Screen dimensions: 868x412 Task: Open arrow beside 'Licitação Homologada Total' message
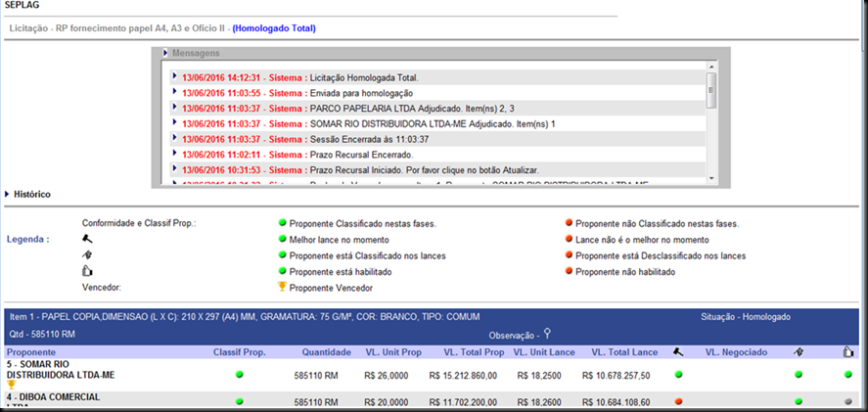(174, 76)
